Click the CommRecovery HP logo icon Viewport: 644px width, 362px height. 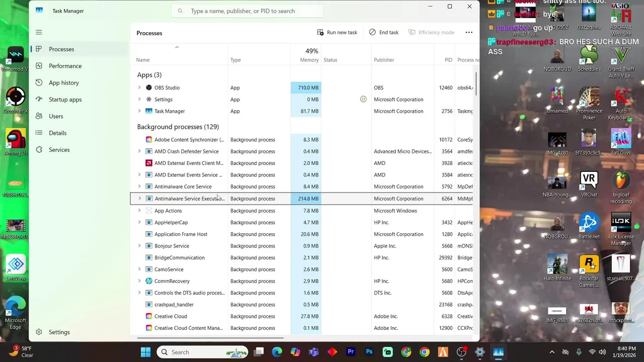coord(149,281)
